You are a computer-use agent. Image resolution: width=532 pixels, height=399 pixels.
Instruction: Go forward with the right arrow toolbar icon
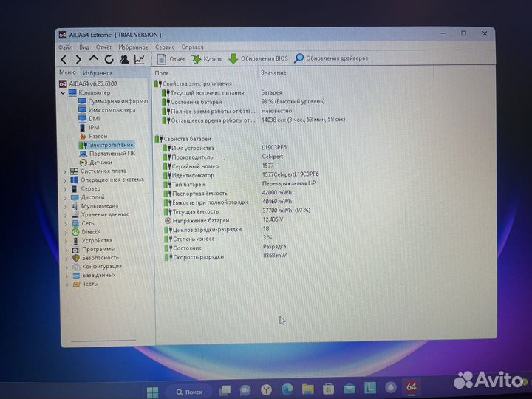[x=78, y=59]
